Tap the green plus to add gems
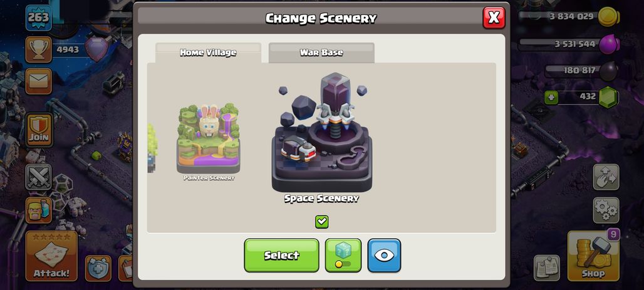The image size is (644, 290). click(x=551, y=98)
